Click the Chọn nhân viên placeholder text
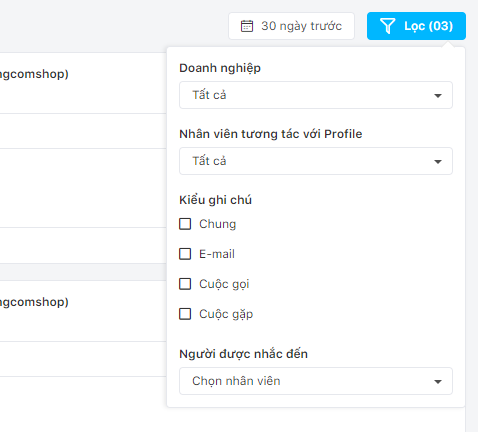The height and width of the screenshot is (432, 478). click(x=236, y=381)
